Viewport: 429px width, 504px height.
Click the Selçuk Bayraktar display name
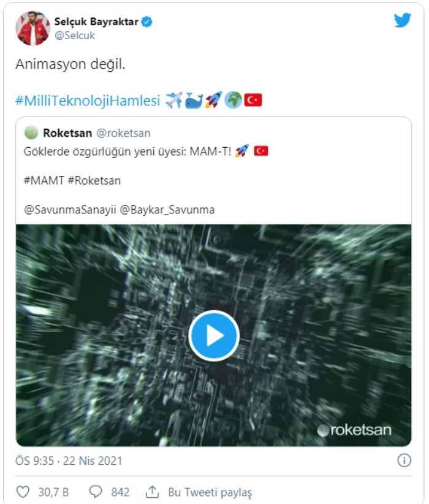[96, 22]
